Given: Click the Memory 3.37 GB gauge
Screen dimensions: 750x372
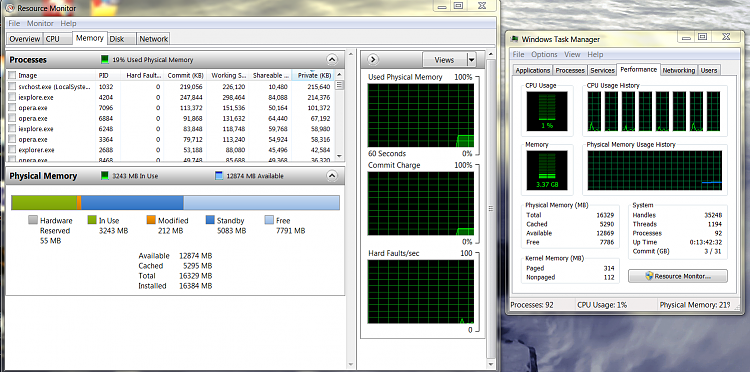Looking at the screenshot, I should coord(547,170).
